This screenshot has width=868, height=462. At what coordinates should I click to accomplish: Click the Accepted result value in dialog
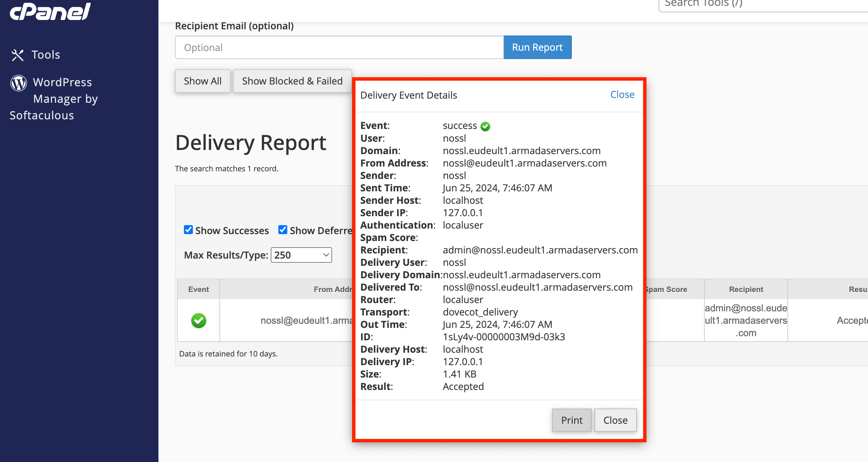point(463,386)
